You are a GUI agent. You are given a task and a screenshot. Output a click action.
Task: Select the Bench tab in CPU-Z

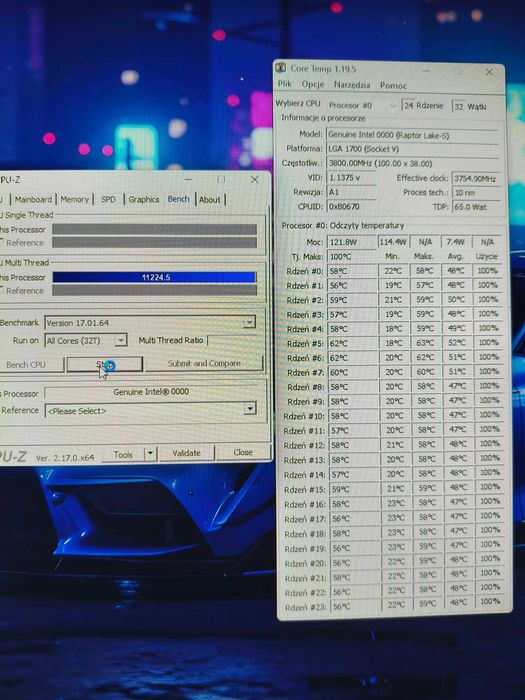pos(179,199)
